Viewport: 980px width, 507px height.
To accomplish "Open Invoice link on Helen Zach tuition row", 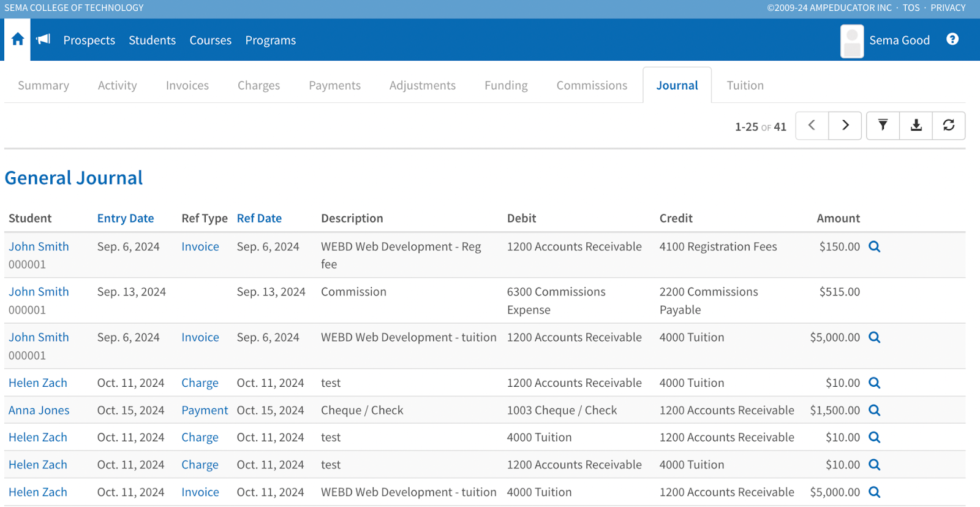I will pyautogui.click(x=200, y=492).
